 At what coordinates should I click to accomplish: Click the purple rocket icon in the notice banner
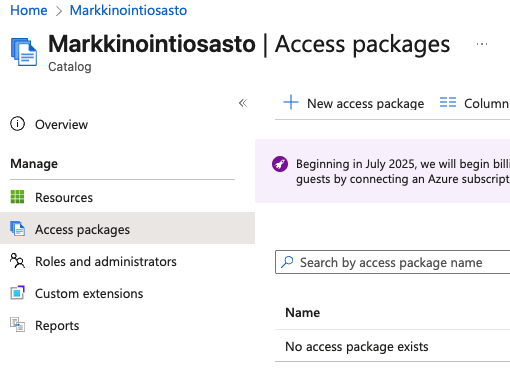point(280,164)
